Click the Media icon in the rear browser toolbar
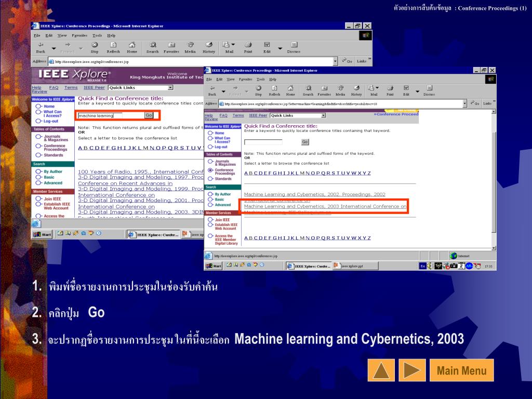Screen dimensions: 532x399 pyautogui.click(x=190, y=45)
